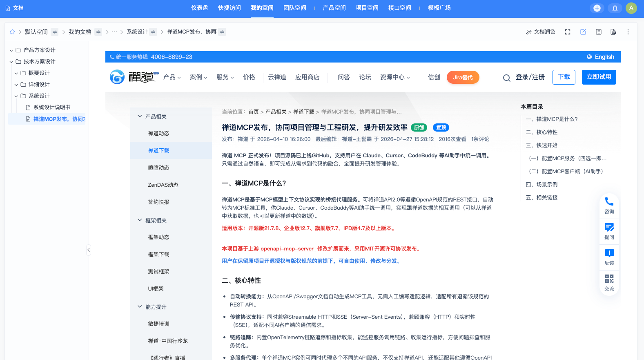Open 禅道动态 in page sidebar
This screenshot has width=644, height=360.
coord(158,134)
